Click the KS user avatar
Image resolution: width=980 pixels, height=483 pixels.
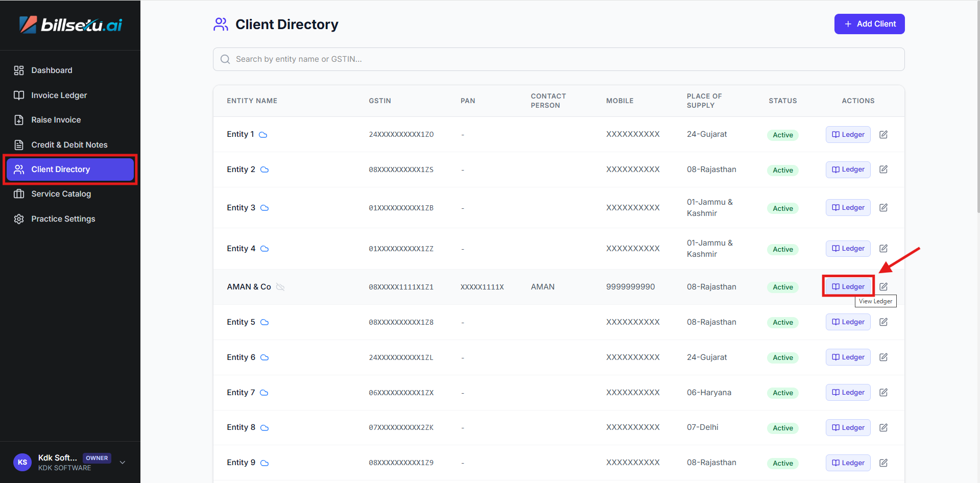click(22, 462)
